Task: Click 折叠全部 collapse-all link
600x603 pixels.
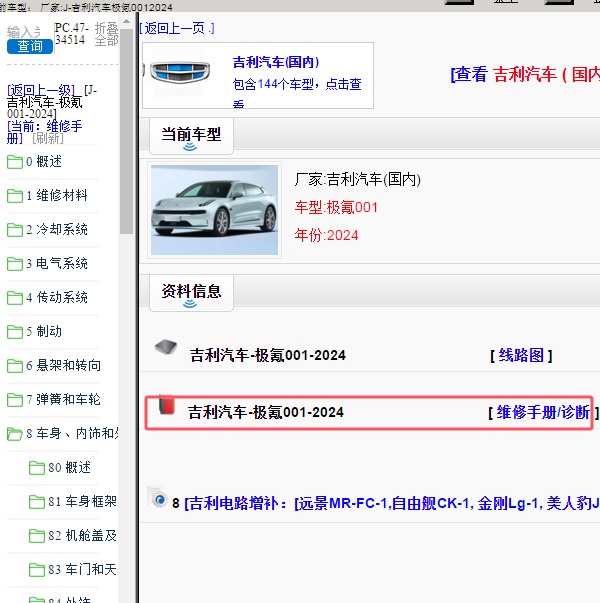Action: pyautogui.click(x=106, y=34)
